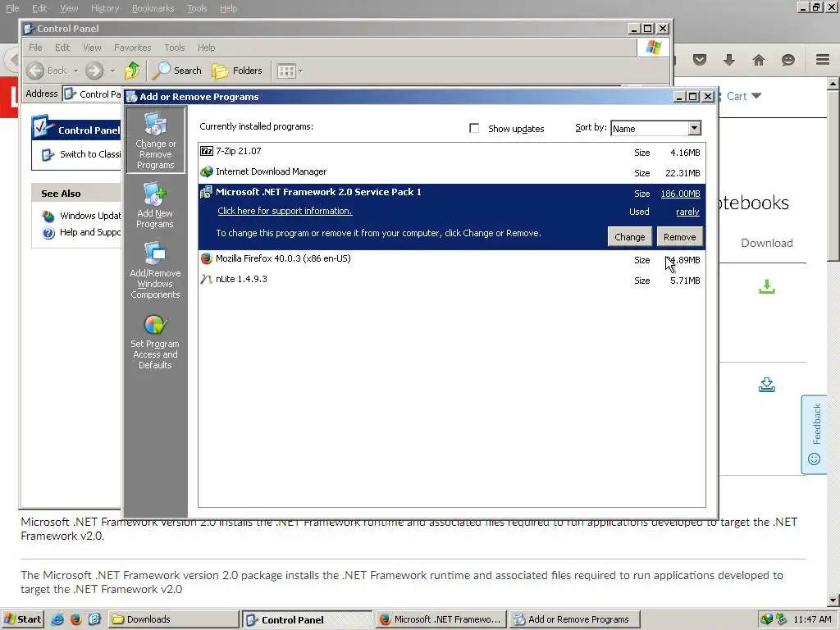
Task: Open Back button history dropdown arrow
Action: 75,71
